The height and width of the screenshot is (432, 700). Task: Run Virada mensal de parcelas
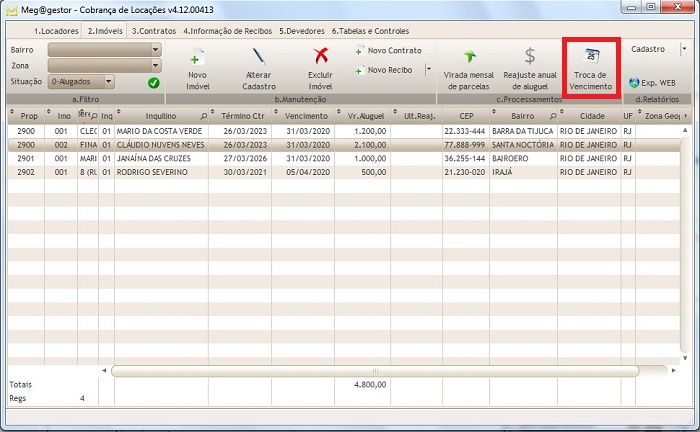pyautogui.click(x=468, y=57)
